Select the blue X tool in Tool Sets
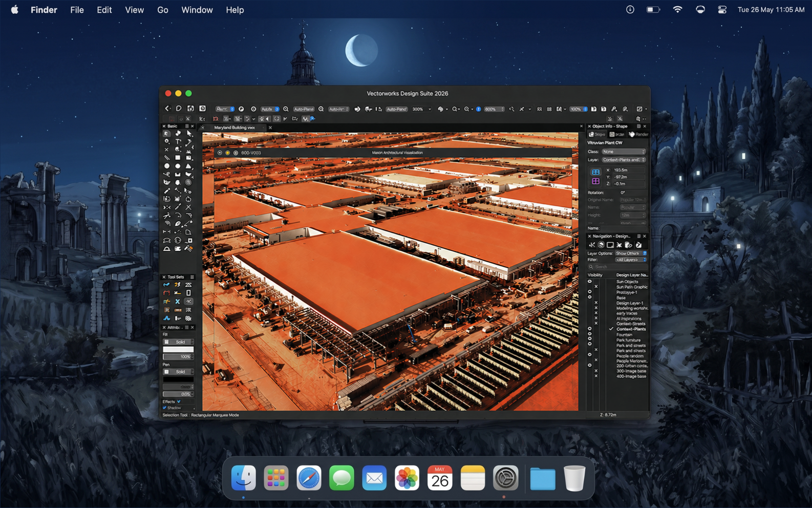Image resolution: width=812 pixels, height=508 pixels. point(178,302)
